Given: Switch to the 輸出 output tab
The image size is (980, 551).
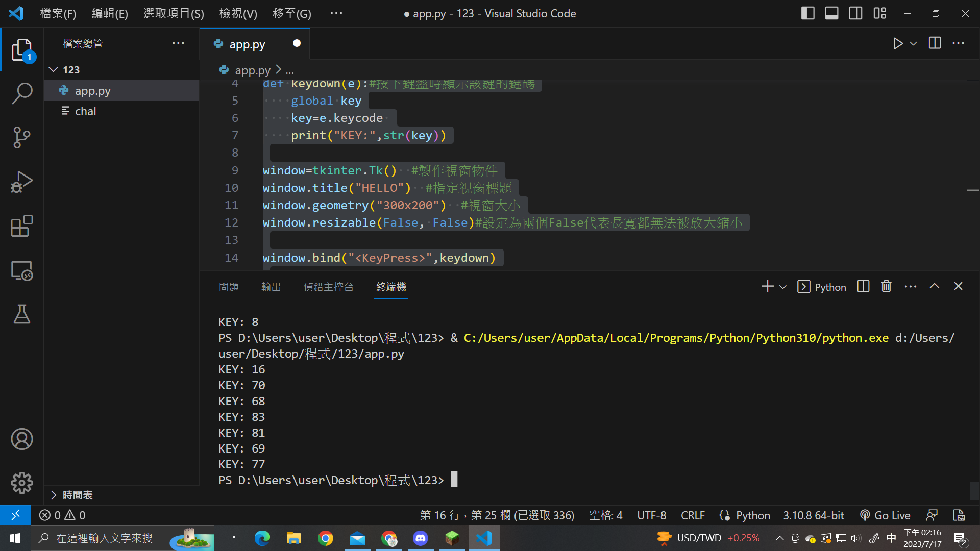Looking at the screenshot, I should (271, 287).
